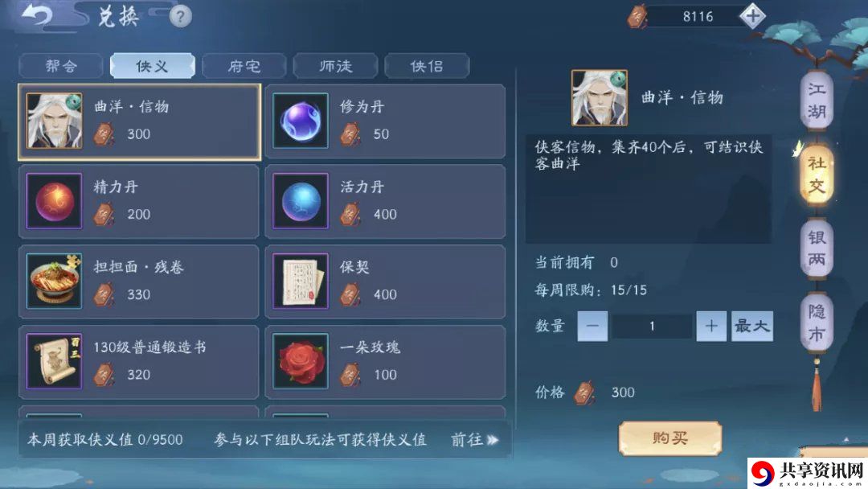Decrease quantity with the minus button
Screen dimensions: 868x489
point(592,327)
